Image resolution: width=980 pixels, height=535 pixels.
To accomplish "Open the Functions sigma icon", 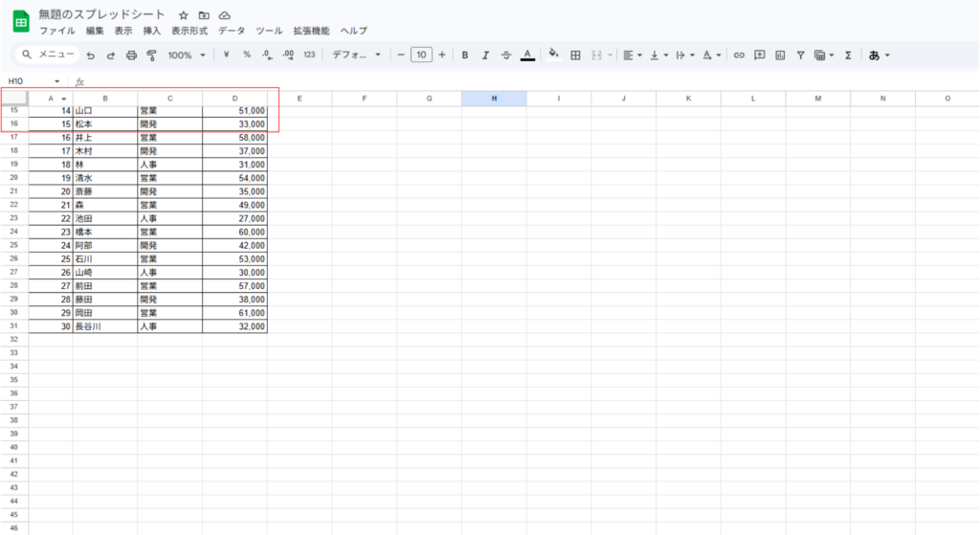I will (848, 56).
